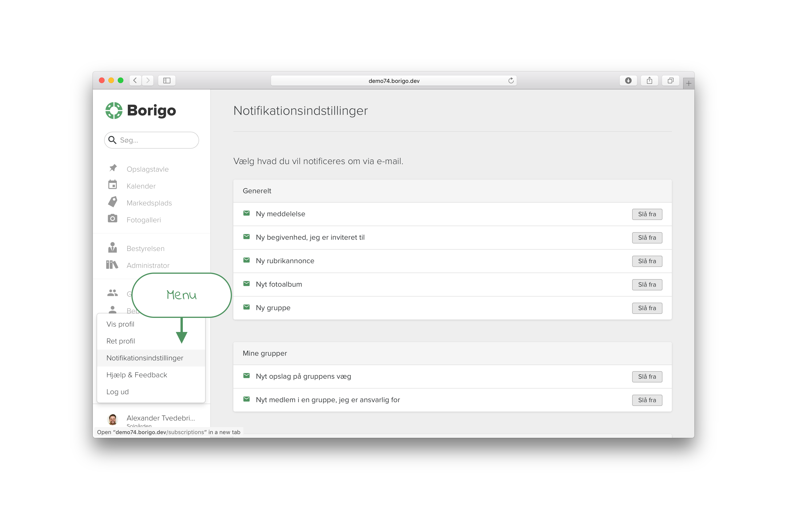The width and height of the screenshot is (787, 532).
Task: Click the Alexander Tvedebri... user name
Action: [161, 418]
